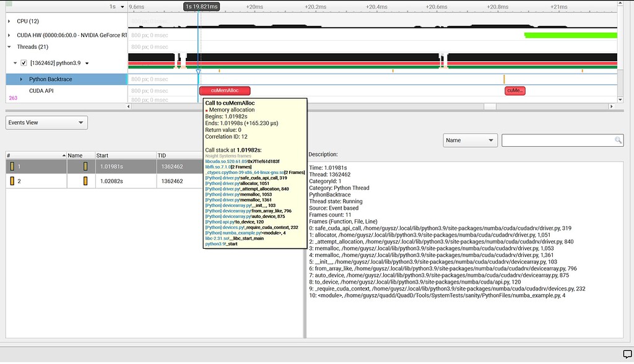Select the green kernel bar on the CUDA HW row
The image size is (634, 364).
pyautogui.click(x=570, y=35)
